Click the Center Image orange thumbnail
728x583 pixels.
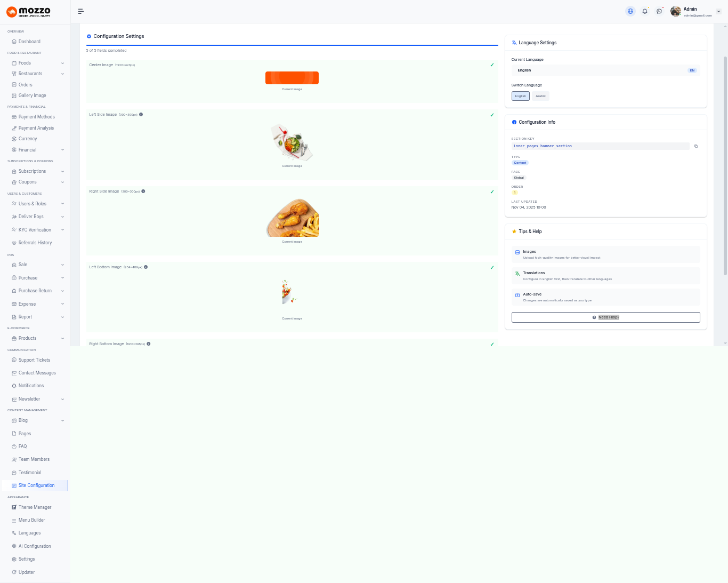click(292, 78)
